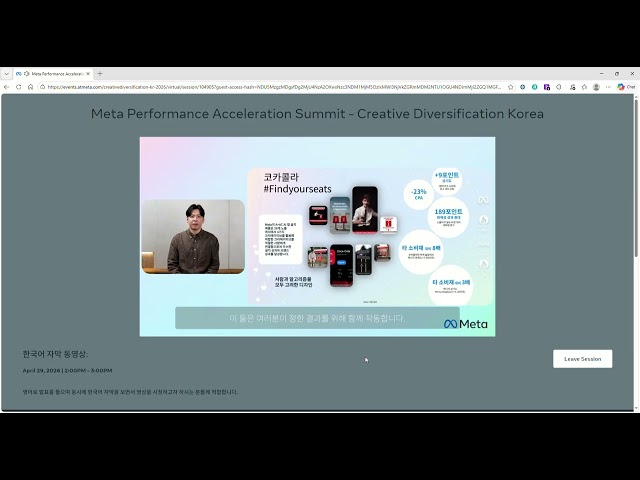Open the browser profile avatar

tap(596, 87)
